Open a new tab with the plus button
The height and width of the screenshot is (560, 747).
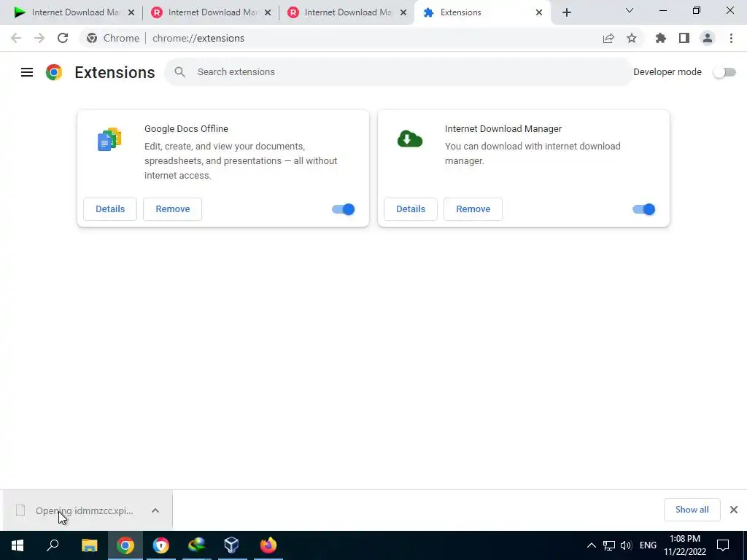pyautogui.click(x=566, y=12)
